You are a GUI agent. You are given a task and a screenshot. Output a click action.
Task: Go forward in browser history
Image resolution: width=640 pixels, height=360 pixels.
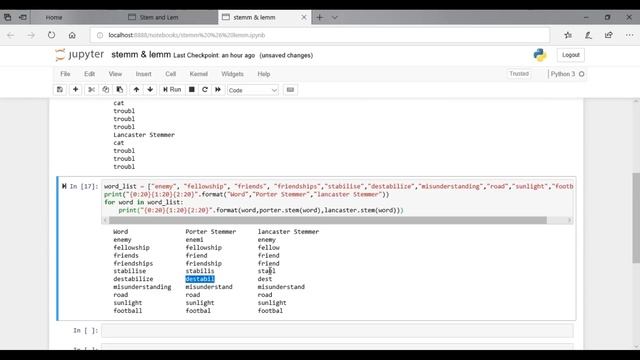coord(31,36)
